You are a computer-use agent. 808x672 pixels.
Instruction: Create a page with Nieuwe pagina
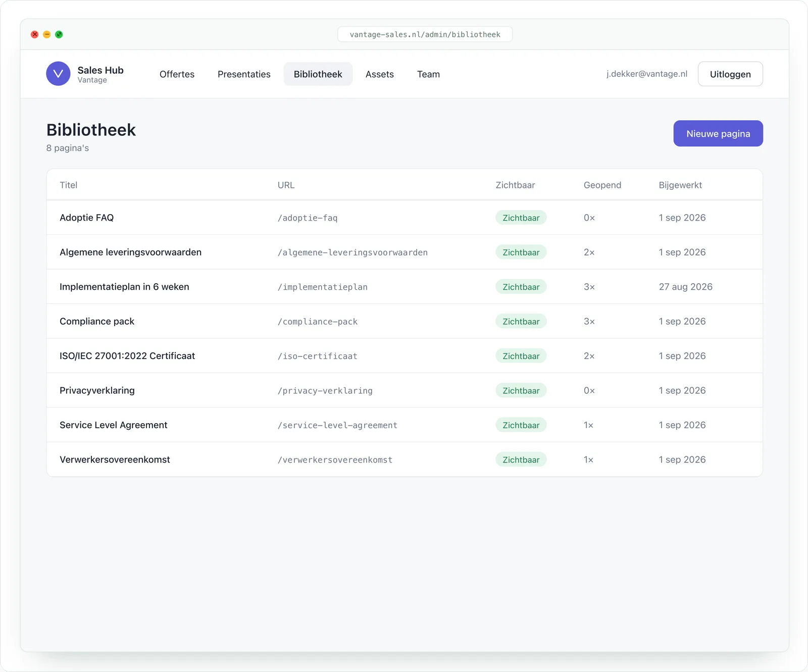(x=718, y=133)
